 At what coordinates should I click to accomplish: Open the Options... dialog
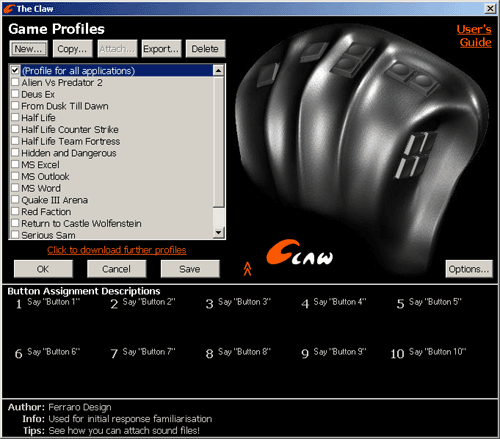(469, 269)
